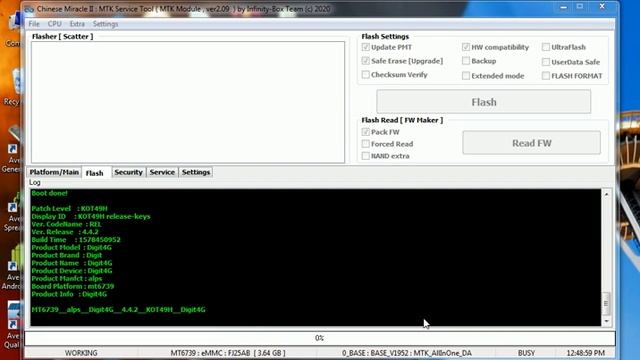Open the File menu
Viewport: 640px width, 360px height.
click(x=34, y=24)
